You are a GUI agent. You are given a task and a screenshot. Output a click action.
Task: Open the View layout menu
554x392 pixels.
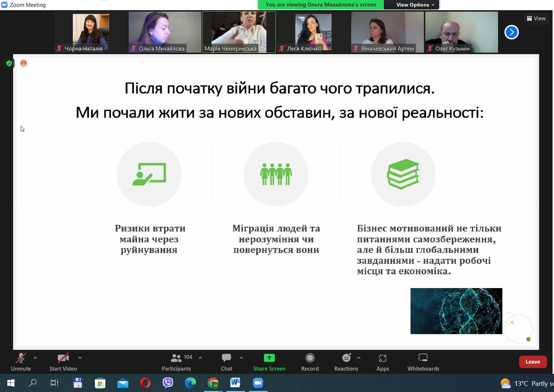[536, 19]
